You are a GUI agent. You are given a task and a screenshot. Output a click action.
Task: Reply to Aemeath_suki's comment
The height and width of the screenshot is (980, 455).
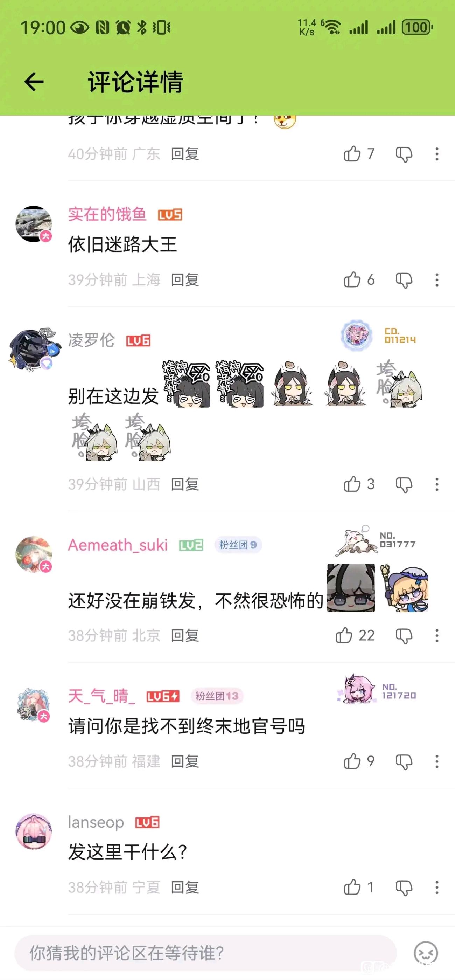click(185, 636)
